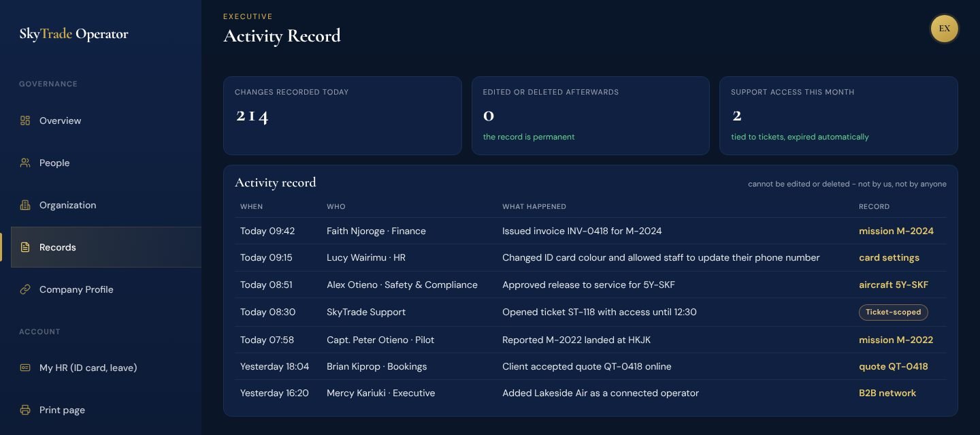Click the Organization building icon

point(25,205)
